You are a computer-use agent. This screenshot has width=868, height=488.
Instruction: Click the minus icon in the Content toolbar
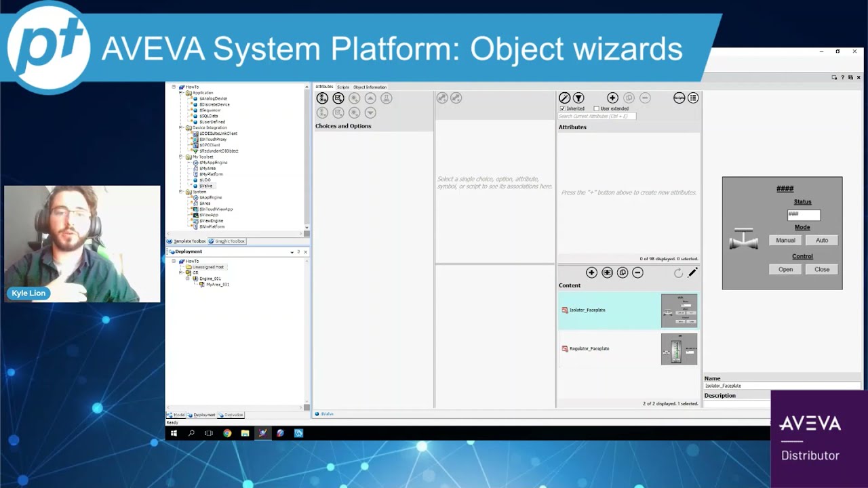[x=637, y=272]
